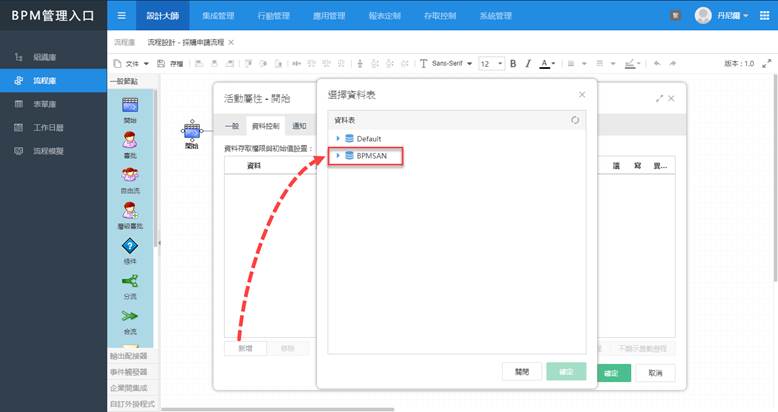778x412 pixels.
Task: Open the user name dropdown
Action: tap(732, 16)
